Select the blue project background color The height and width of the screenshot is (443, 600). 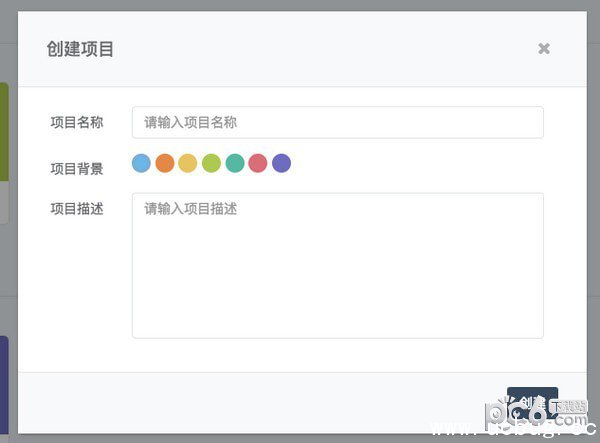coord(141,163)
